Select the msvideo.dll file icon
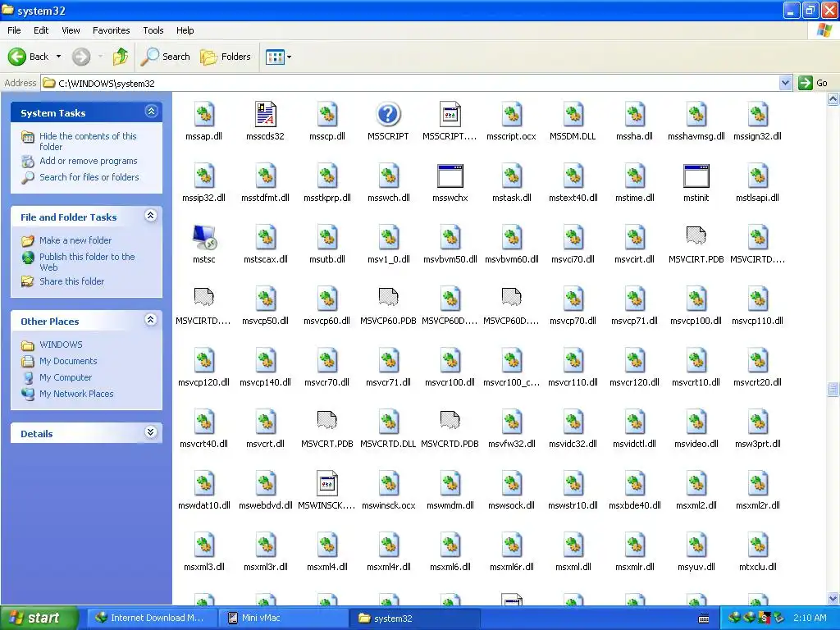Viewport: 840px width, 630px height. point(696,422)
